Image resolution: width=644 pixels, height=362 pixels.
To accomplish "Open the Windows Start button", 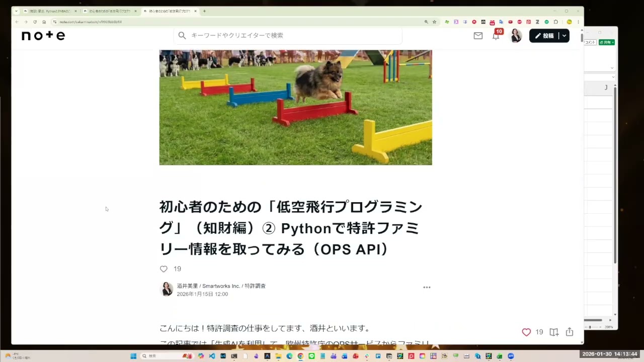I will pyautogui.click(x=133, y=356).
